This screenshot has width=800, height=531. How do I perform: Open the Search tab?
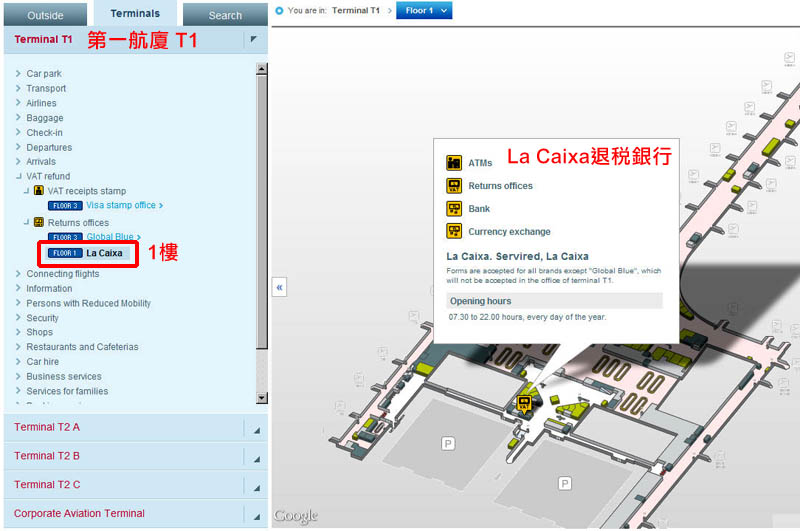pyautogui.click(x=225, y=15)
